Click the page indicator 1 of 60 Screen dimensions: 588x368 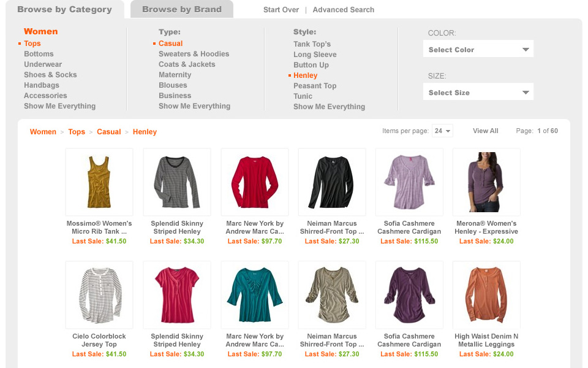click(548, 131)
